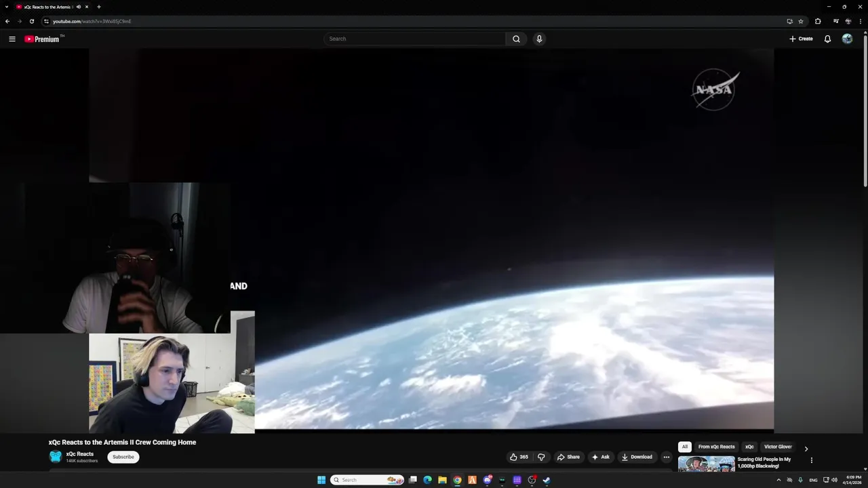Click the ENG language indicator
This screenshot has width=868, height=488.
[x=813, y=480]
